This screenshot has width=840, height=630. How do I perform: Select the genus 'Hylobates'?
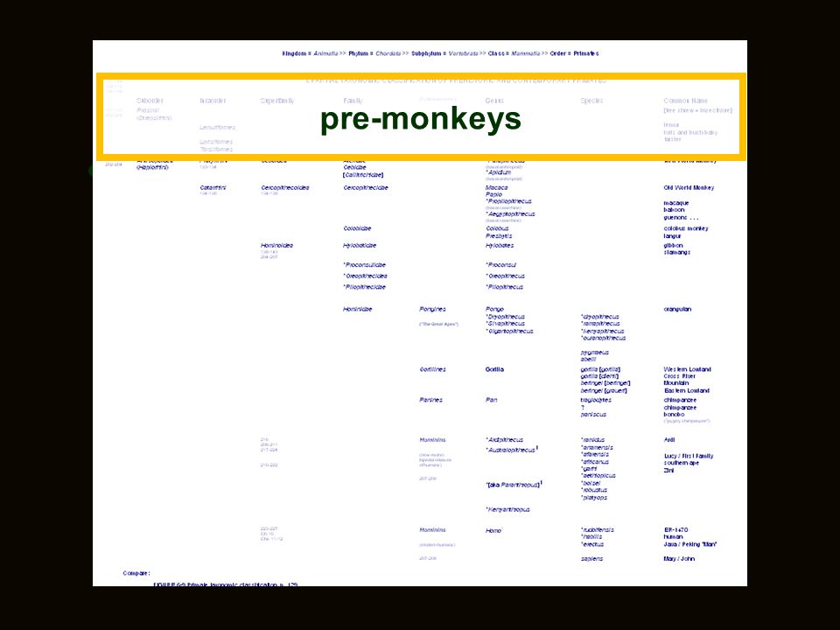tap(500, 245)
